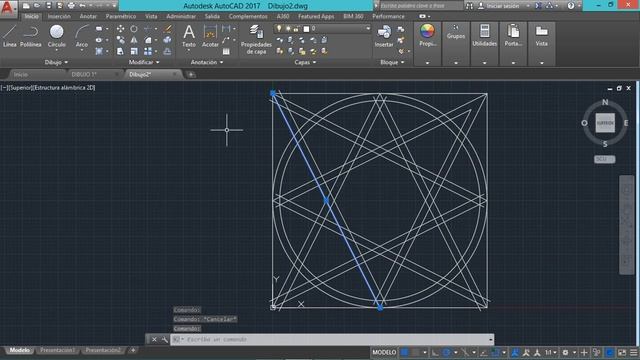Expand the Modificar panel
This screenshot has height=360, width=640.
(x=144, y=62)
